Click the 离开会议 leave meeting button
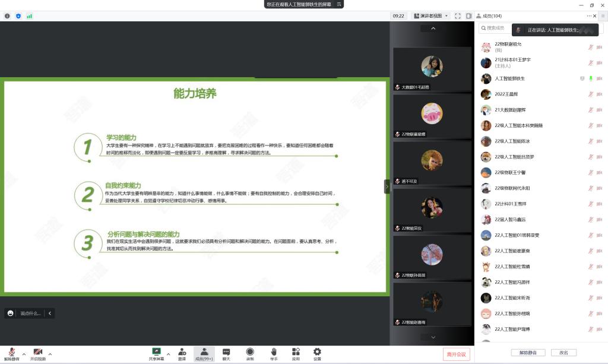The width and height of the screenshot is (608, 364). coord(456,354)
